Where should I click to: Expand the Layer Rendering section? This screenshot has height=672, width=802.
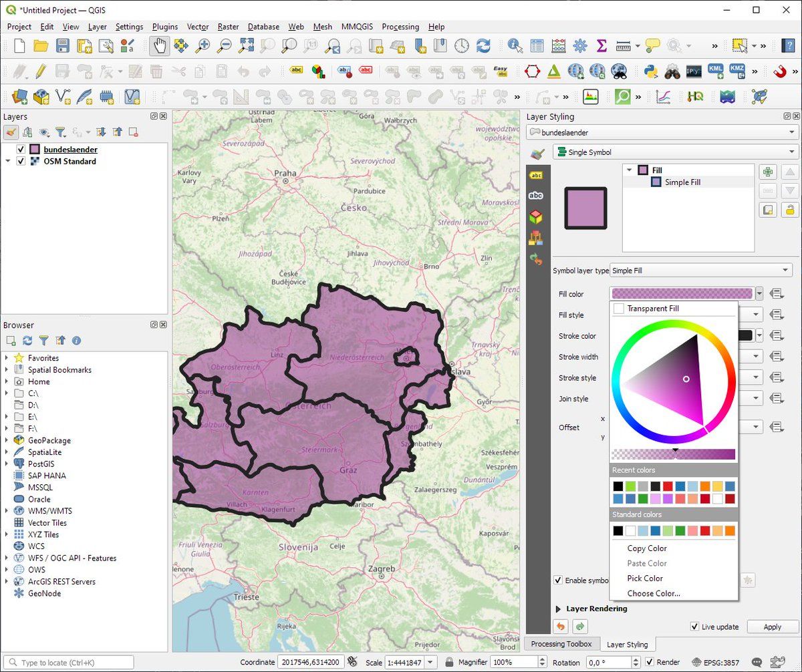[x=558, y=609]
